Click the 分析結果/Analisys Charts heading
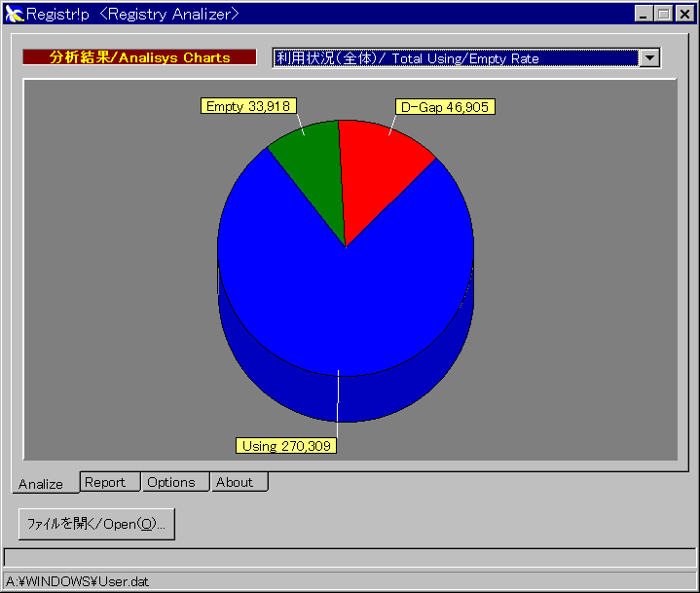The width and height of the screenshot is (700, 593). pos(139,57)
